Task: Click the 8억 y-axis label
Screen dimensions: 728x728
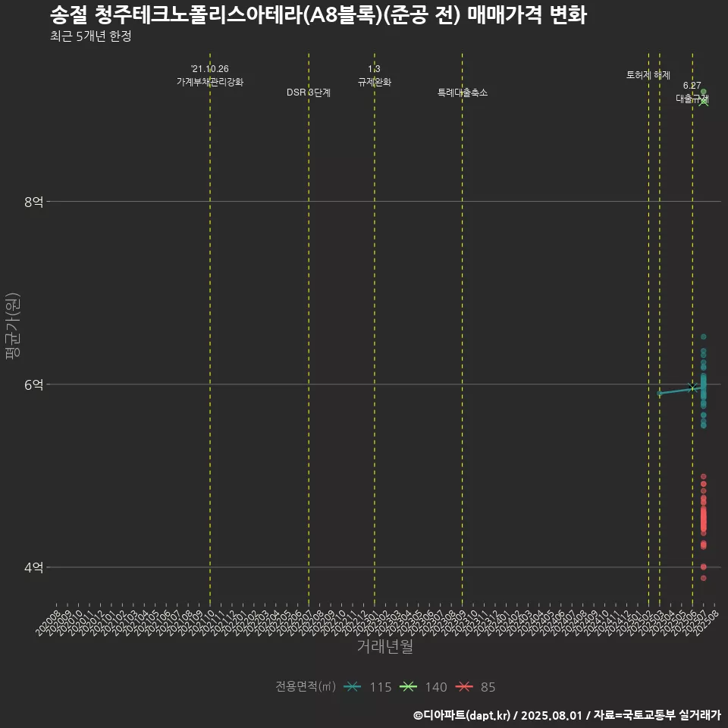Action: coord(34,202)
